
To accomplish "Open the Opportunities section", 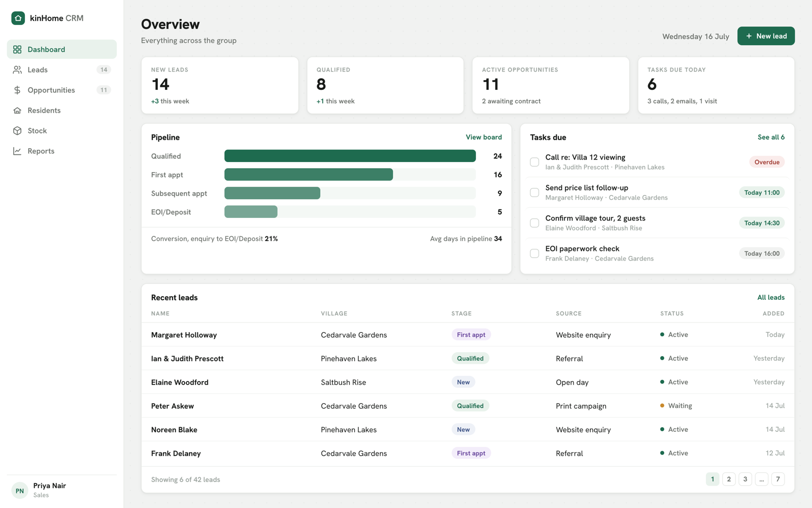I will [x=62, y=90].
